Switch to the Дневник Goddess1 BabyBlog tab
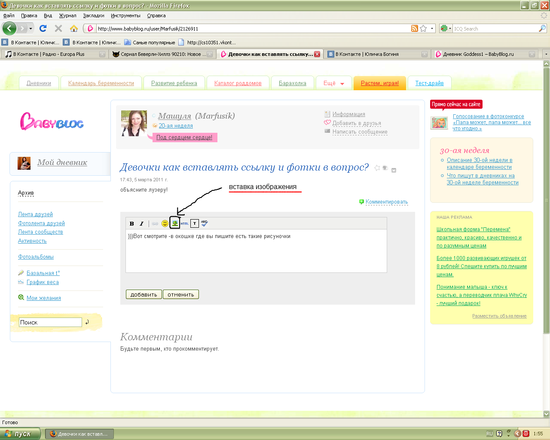The image size is (550, 440). 485,54
